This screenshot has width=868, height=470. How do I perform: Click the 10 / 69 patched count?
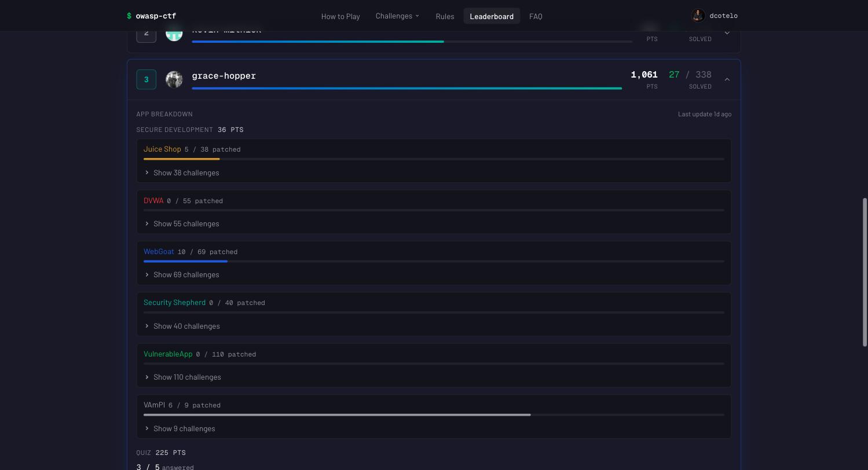[207, 252]
